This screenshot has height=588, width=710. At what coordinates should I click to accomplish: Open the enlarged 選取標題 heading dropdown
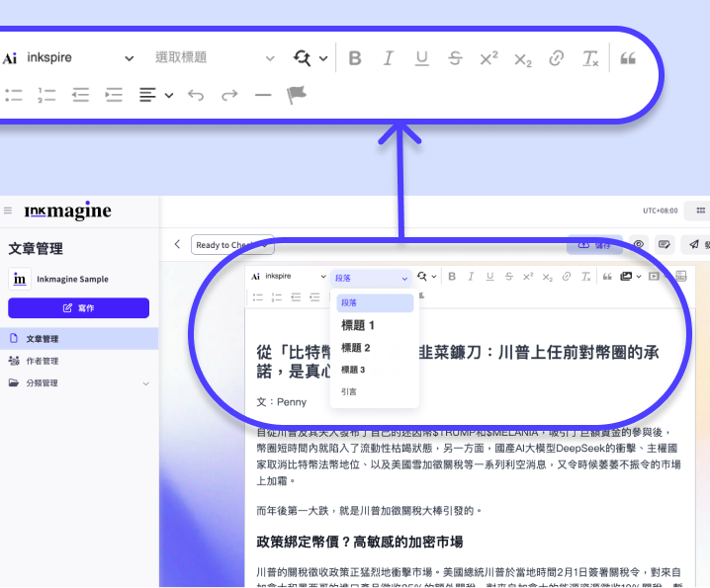[215, 58]
